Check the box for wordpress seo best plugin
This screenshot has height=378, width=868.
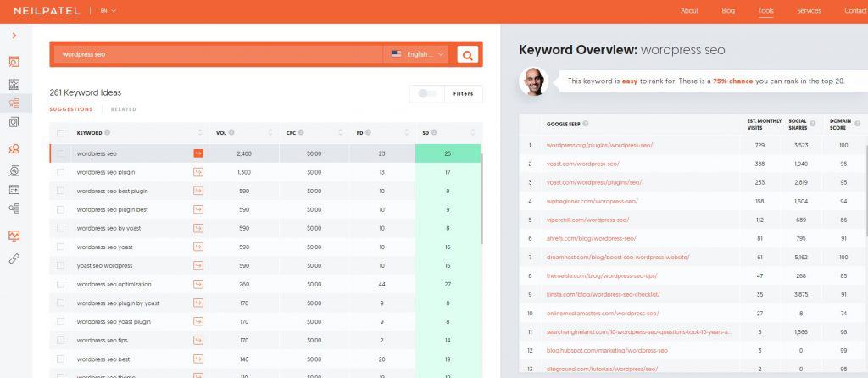61,191
